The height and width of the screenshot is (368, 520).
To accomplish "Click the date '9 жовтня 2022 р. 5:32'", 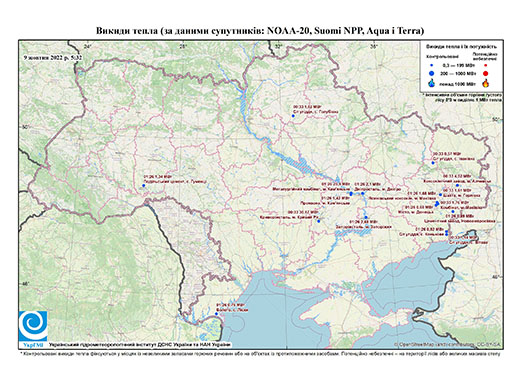I will pos(53,57).
